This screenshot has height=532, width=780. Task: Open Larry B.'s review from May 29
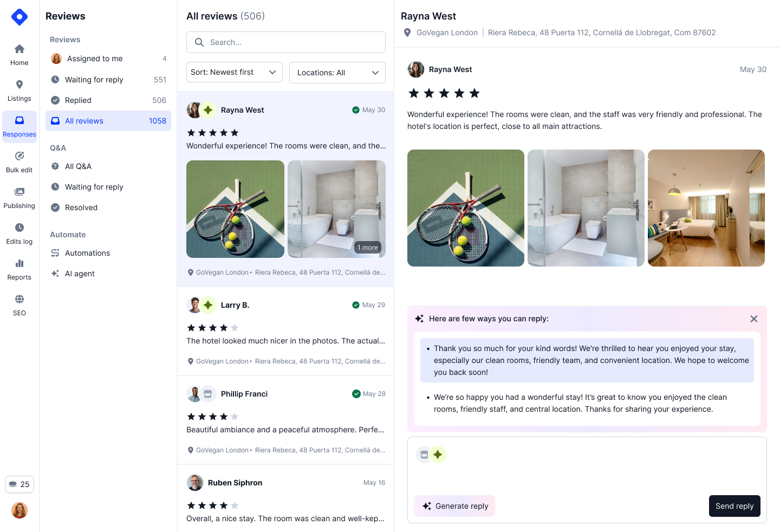[285, 331]
